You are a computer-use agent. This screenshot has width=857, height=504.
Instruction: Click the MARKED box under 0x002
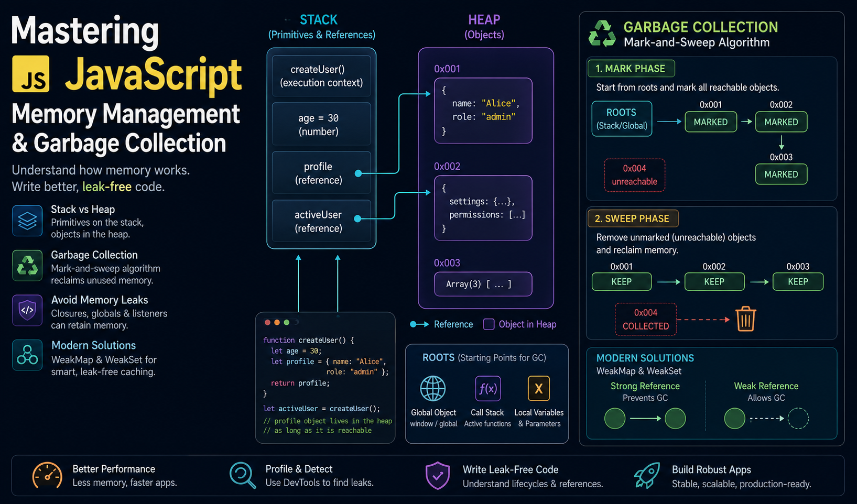click(x=781, y=122)
